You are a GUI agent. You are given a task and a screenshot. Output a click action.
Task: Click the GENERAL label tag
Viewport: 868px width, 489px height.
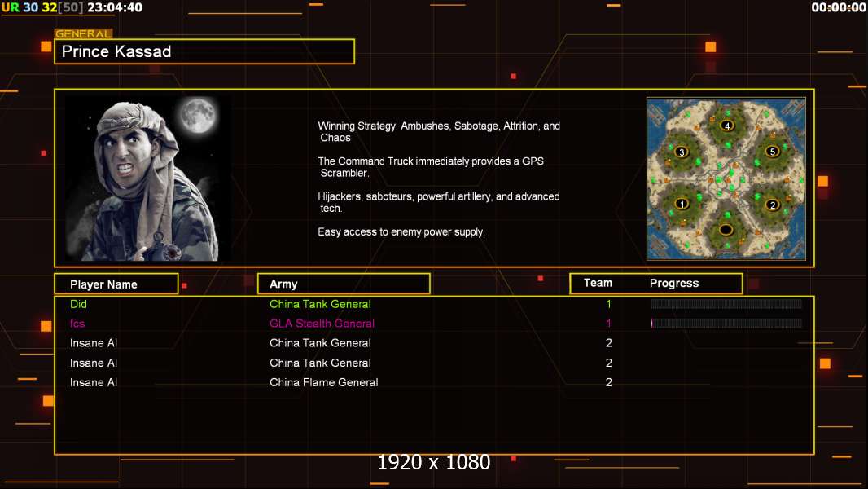83,33
